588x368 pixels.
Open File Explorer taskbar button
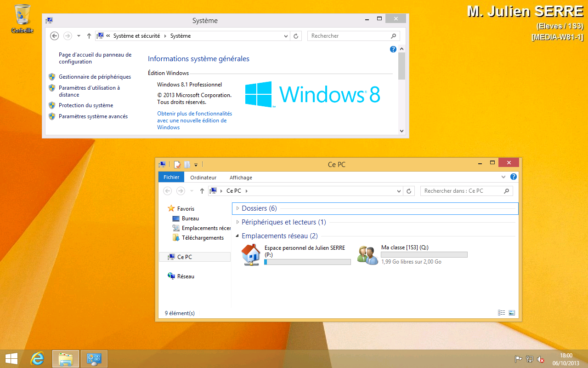pos(66,359)
